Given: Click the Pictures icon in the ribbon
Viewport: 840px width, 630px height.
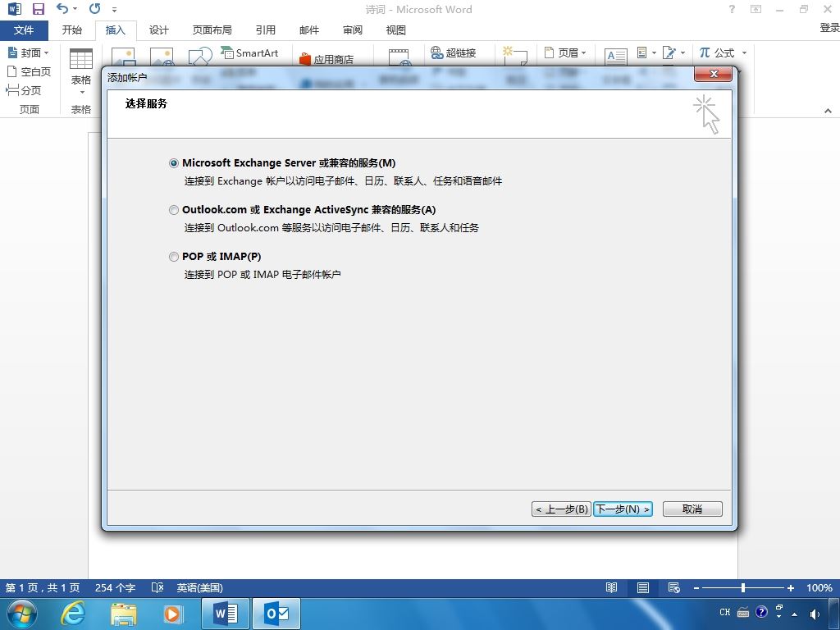Looking at the screenshot, I should 123,57.
